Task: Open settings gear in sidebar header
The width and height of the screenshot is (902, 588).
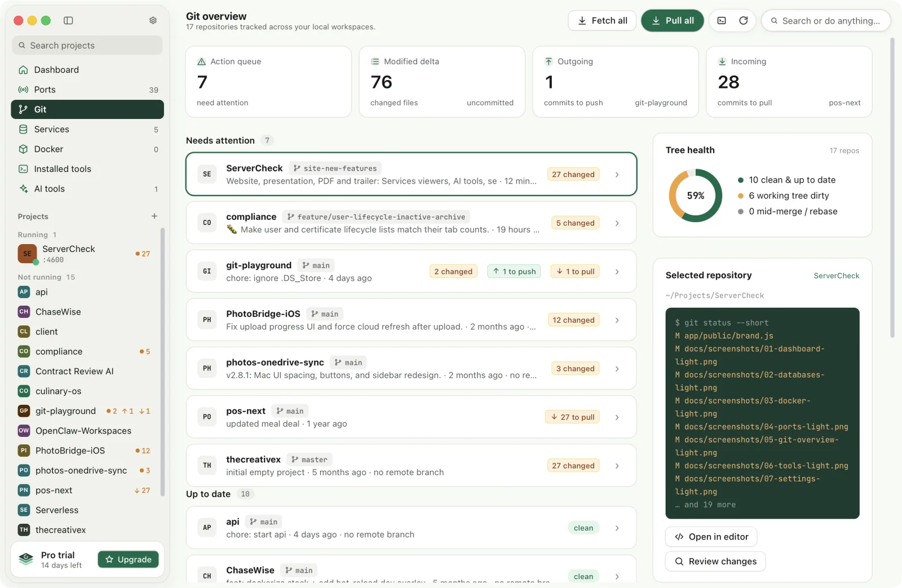Action: click(153, 20)
